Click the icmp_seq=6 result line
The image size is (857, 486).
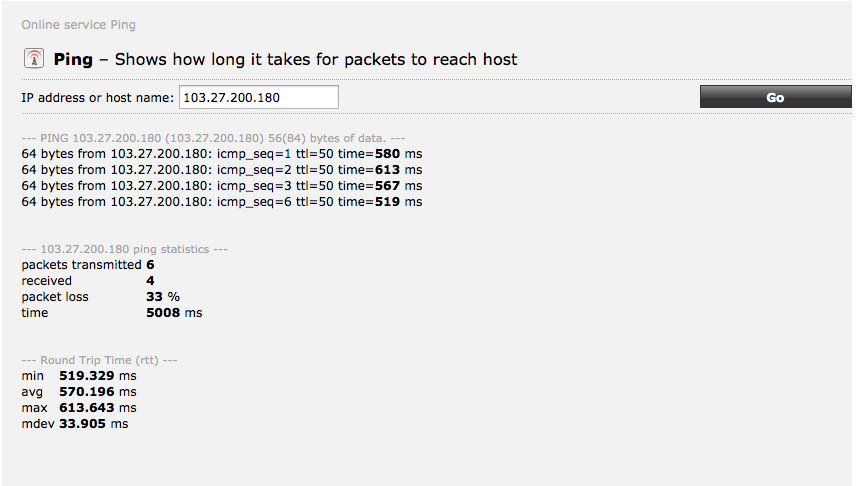tap(221, 202)
